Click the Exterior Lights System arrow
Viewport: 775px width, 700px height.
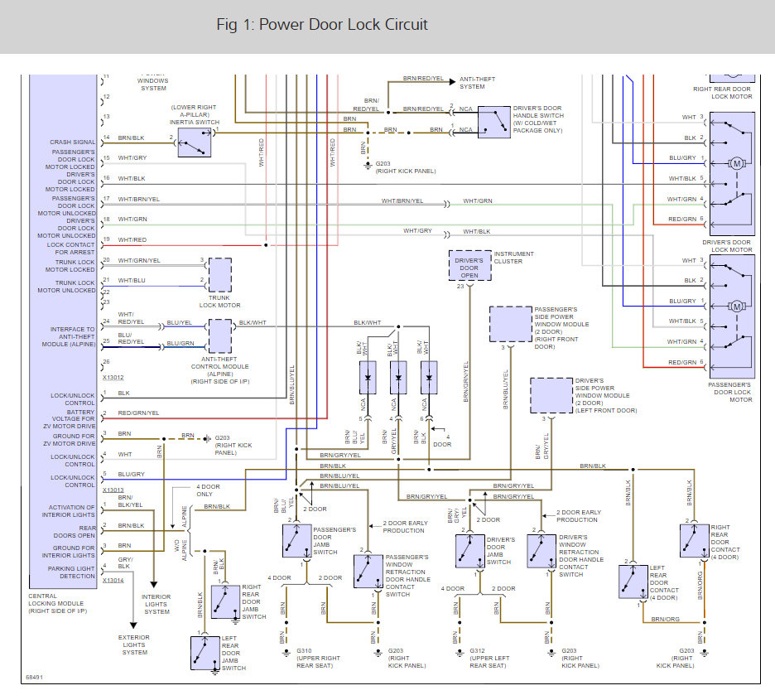pos(133,625)
